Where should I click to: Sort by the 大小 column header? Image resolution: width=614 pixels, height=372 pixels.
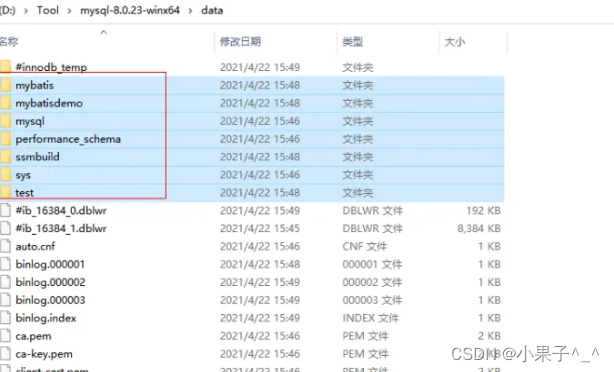455,41
